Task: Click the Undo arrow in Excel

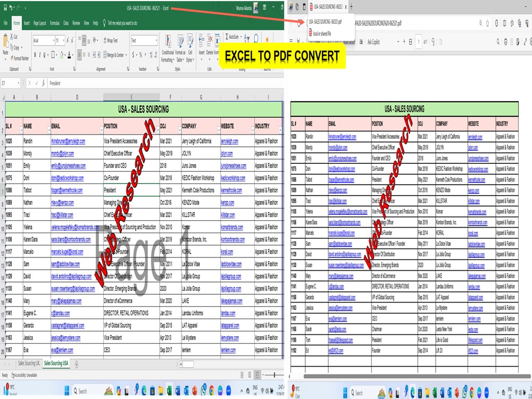Action: click(x=11, y=7)
